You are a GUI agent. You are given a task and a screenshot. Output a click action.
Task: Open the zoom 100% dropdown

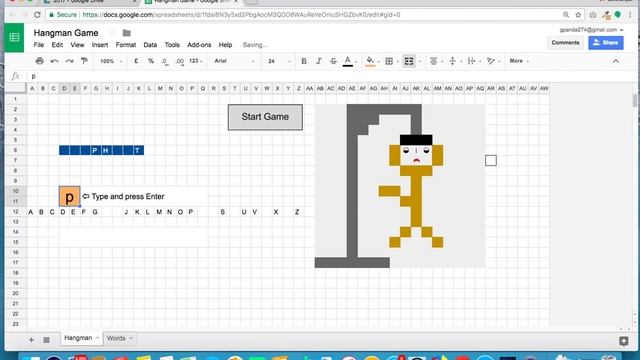point(111,61)
